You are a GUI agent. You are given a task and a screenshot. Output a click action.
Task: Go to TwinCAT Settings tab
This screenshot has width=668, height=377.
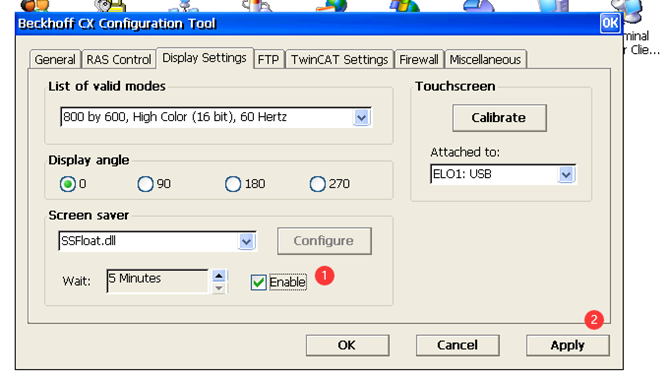(340, 59)
